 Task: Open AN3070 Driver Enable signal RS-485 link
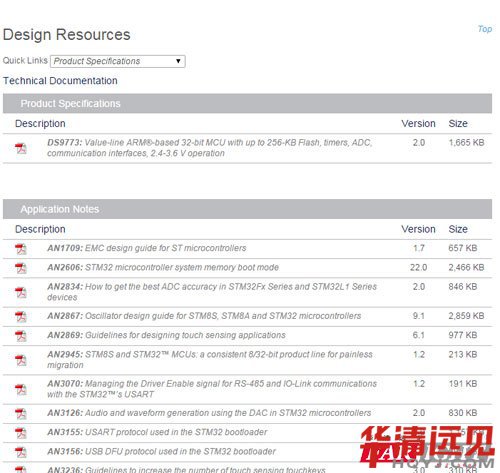click(212, 389)
